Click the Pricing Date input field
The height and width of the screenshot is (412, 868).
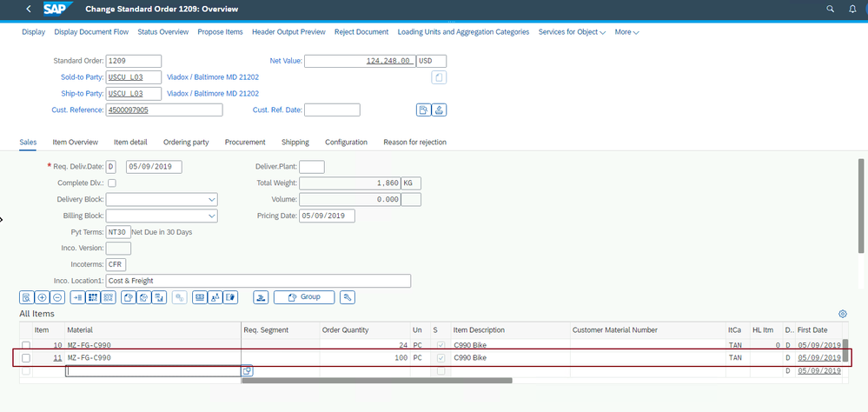(x=327, y=216)
